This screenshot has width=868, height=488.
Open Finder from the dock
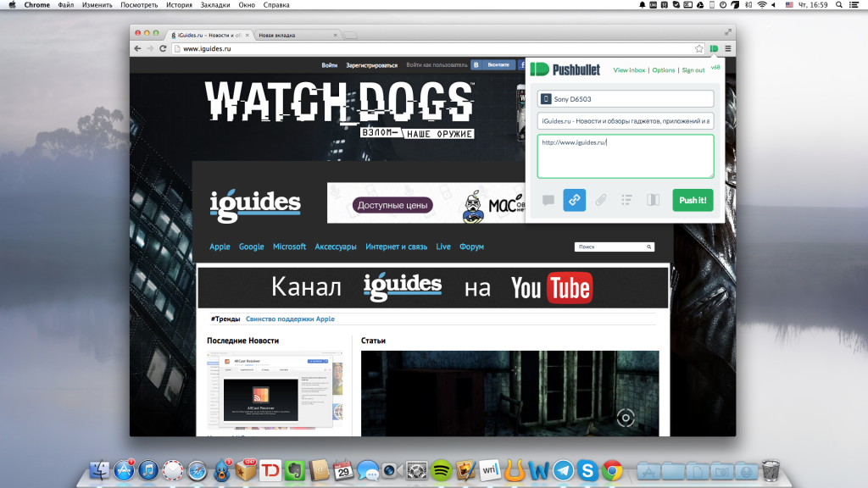[x=100, y=470]
